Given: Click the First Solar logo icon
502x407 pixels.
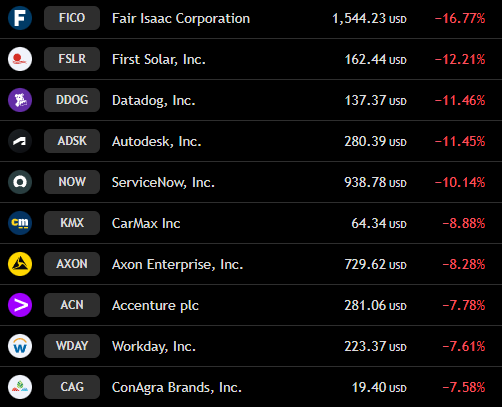Looking at the screenshot, I should [x=20, y=59].
